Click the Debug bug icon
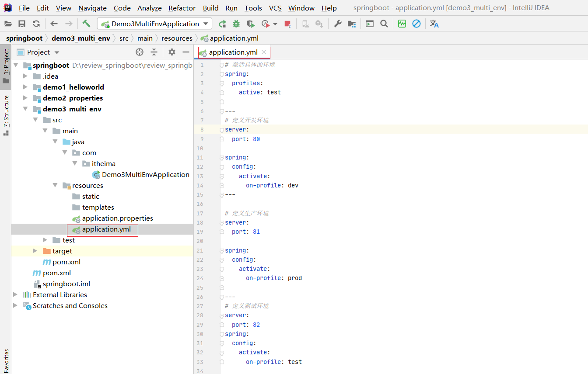Viewport: 588px width, 374px height. tap(236, 24)
